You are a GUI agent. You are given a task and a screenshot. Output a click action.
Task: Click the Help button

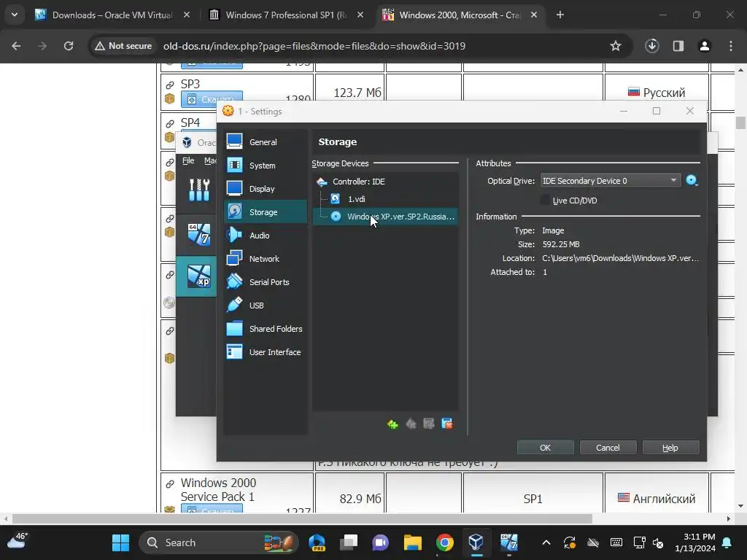670,448
